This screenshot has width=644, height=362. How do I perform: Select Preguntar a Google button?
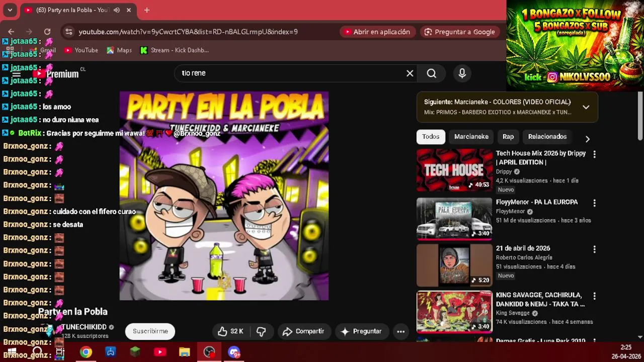460,32
